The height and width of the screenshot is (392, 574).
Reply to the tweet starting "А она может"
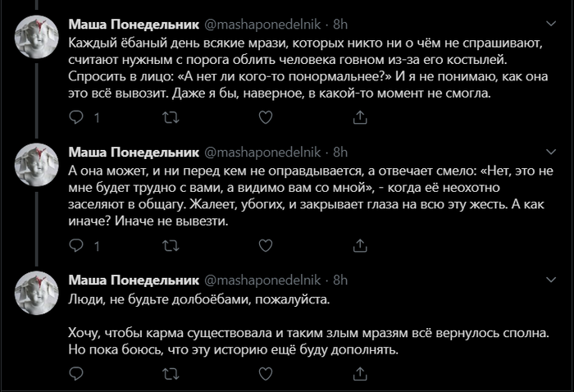pyautogui.click(x=75, y=245)
